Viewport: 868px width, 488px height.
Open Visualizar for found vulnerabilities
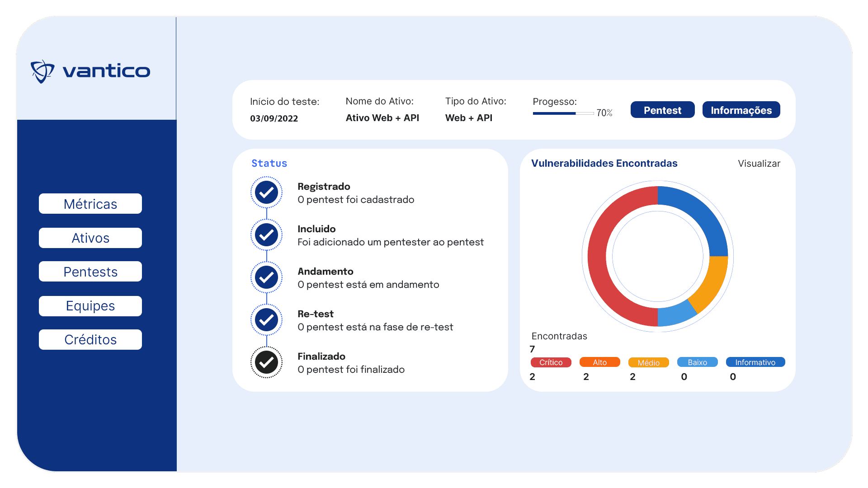tap(759, 164)
